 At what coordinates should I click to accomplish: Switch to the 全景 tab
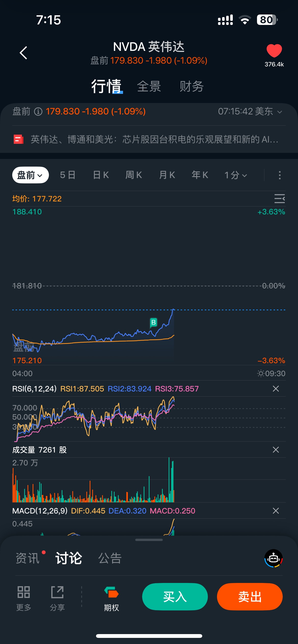tap(149, 86)
